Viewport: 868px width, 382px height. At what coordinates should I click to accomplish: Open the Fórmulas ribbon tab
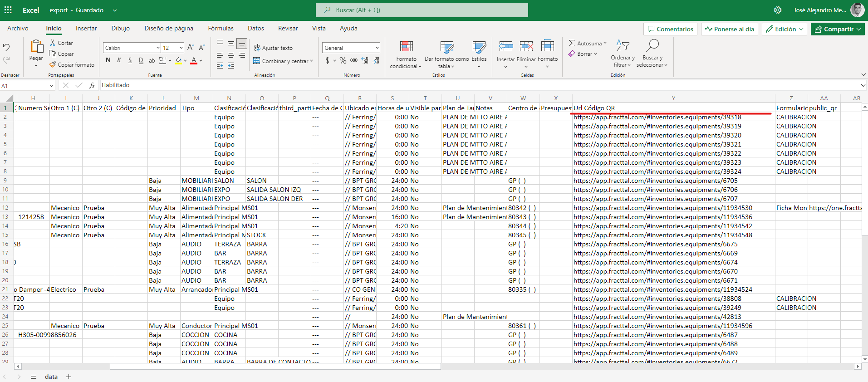[221, 28]
